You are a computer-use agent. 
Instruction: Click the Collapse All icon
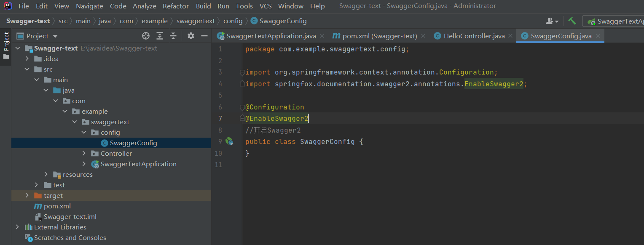(x=173, y=36)
